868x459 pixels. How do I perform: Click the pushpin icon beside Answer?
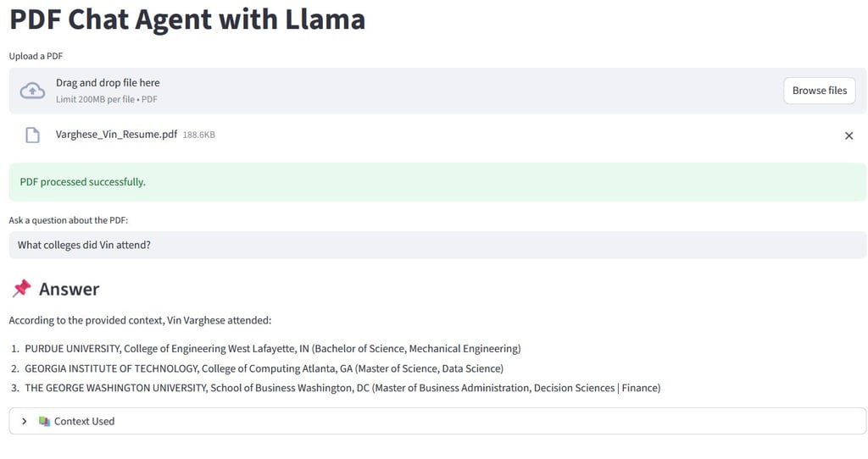tap(21, 289)
